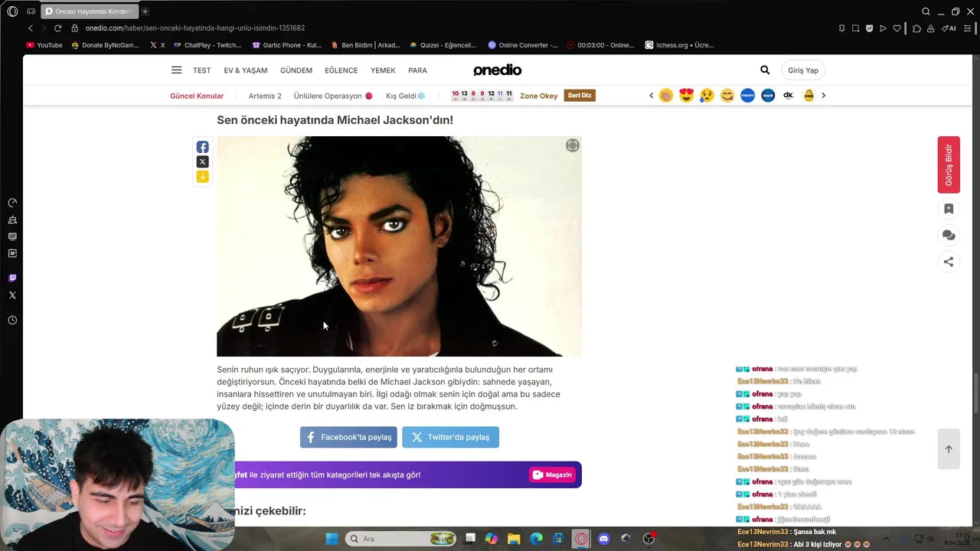Click the scroll-to-top arrow button
The height and width of the screenshot is (551, 980).
pos(949,449)
